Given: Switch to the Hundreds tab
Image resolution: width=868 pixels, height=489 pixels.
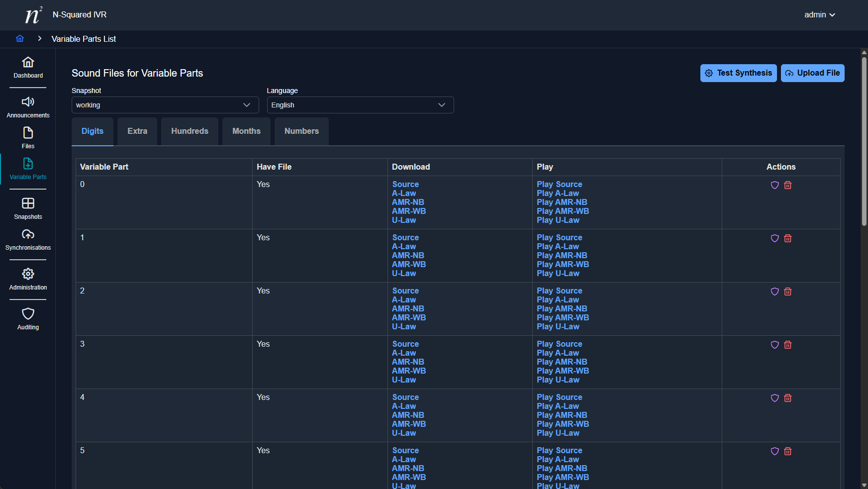Looking at the screenshot, I should pos(190,131).
